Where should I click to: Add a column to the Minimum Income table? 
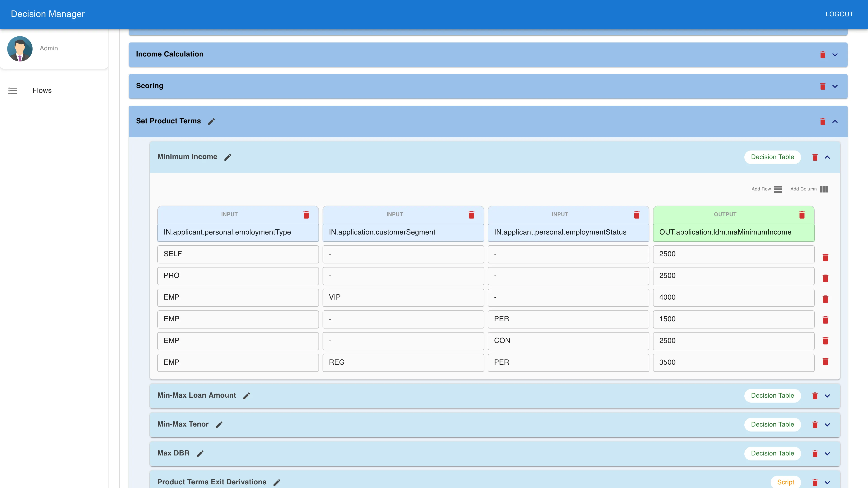tap(824, 189)
